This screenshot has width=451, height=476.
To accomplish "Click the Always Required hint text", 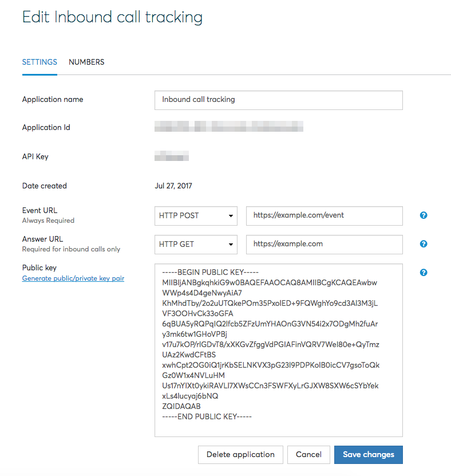I will [48, 221].
